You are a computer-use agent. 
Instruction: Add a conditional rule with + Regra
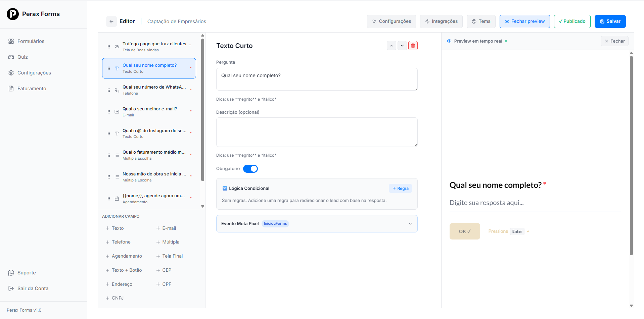click(x=400, y=189)
